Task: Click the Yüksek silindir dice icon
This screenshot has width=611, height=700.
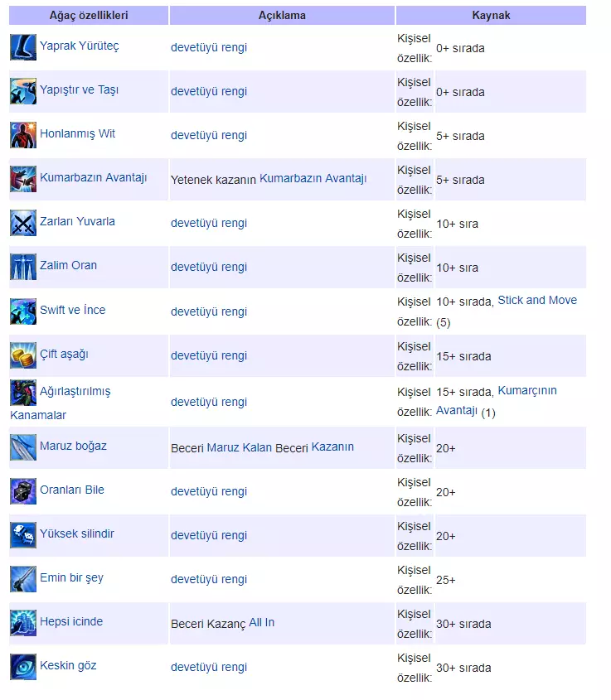Action: pos(23,535)
